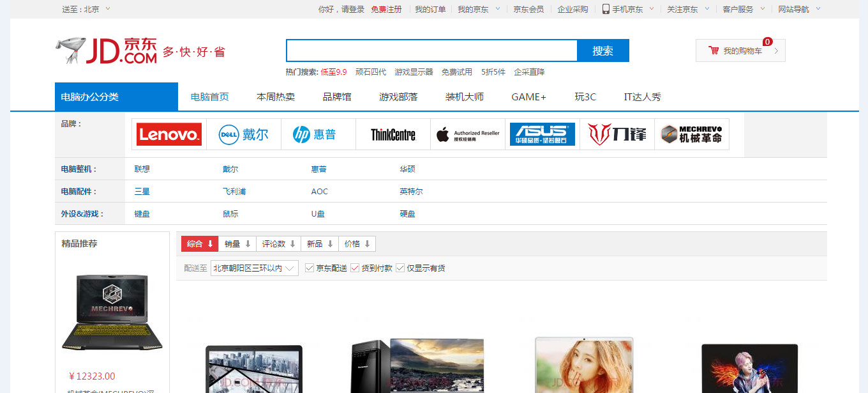Filter by AOC under 电脑配件
The width and height of the screenshot is (868, 393).
tap(320, 191)
